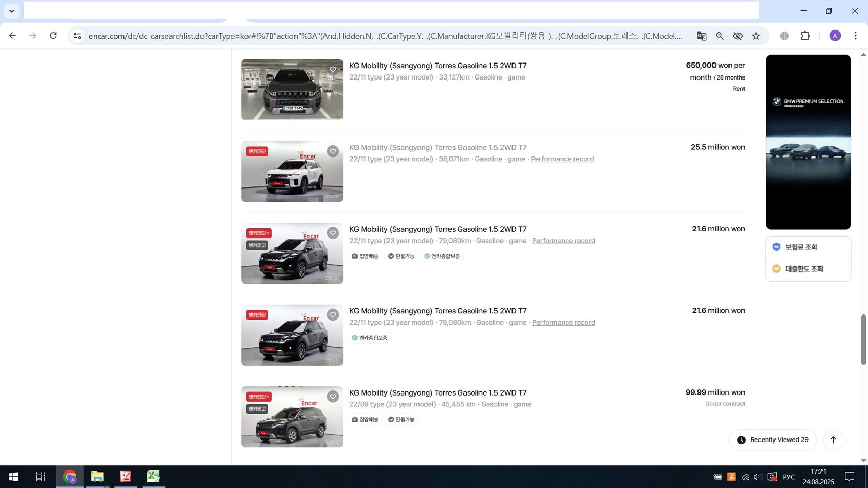Open the volume speaker tray icon
The width and height of the screenshot is (868, 488).
758,477
